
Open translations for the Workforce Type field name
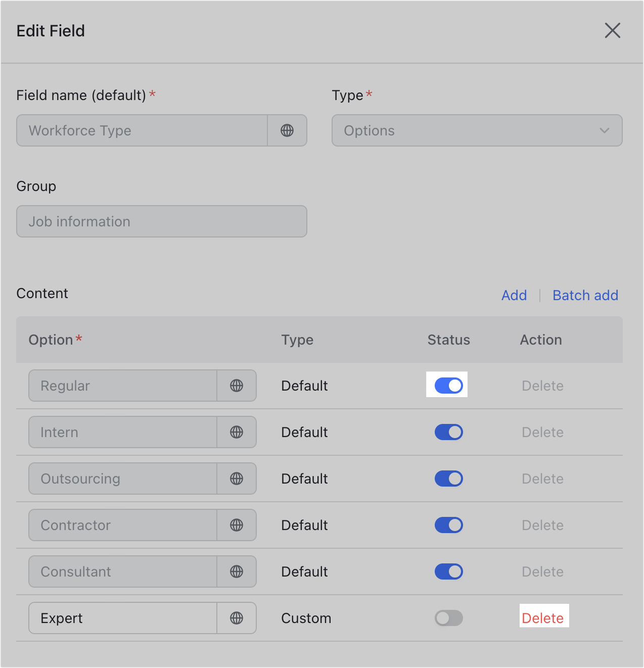click(x=287, y=130)
